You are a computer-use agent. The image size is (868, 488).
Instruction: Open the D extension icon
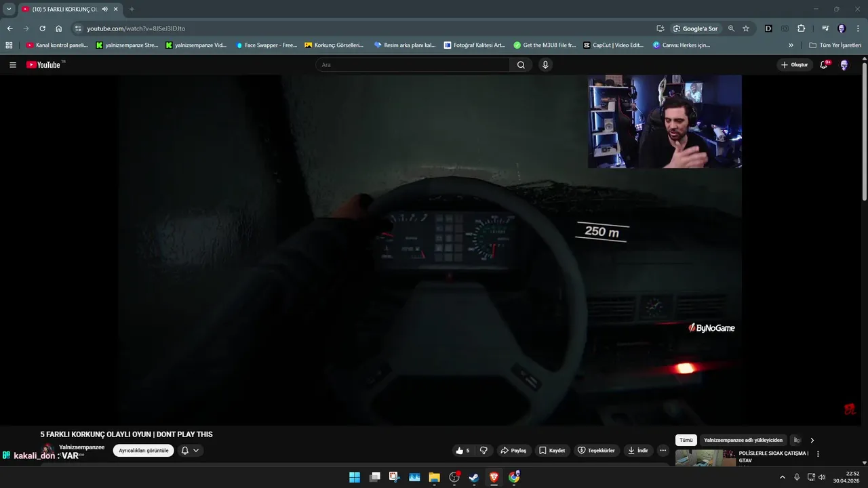pyautogui.click(x=768, y=28)
